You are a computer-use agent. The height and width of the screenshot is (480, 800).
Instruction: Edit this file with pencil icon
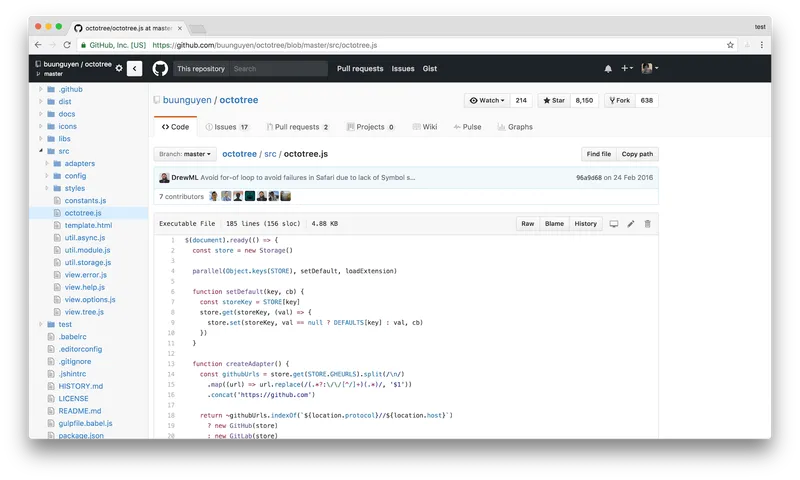click(x=631, y=223)
